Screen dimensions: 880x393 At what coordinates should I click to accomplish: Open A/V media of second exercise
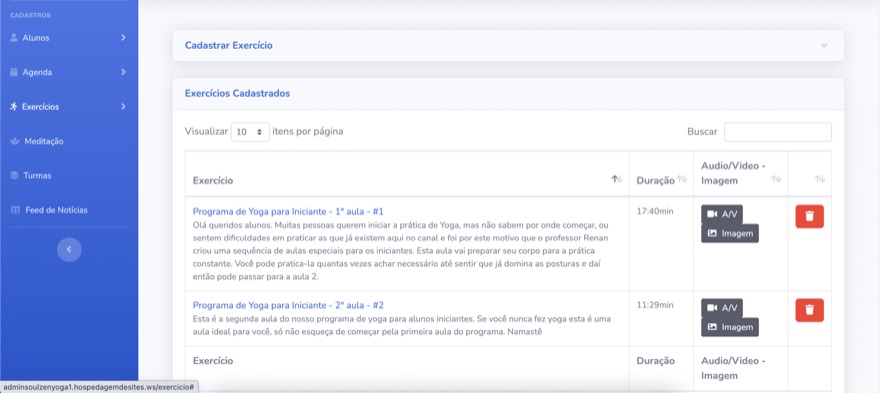pos(722,308)
